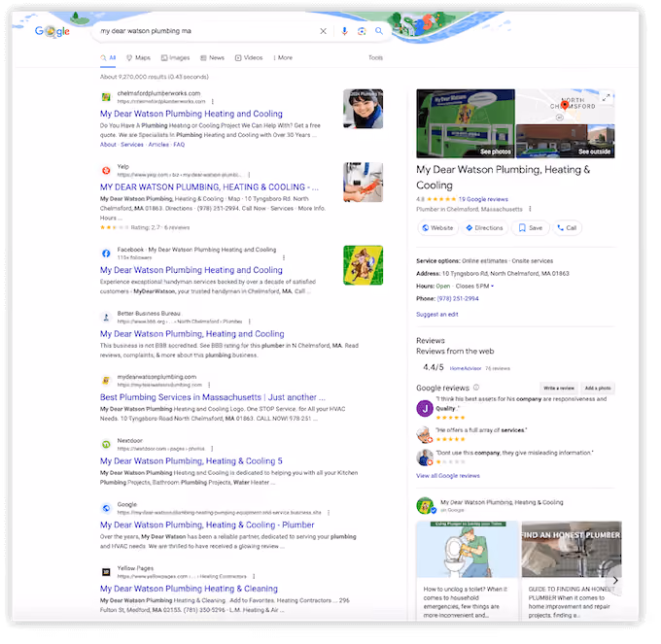The width and height of the screenshot is (661, 644).
Task: Open the See photos van thumbnail
Action: tap(466, 123)
